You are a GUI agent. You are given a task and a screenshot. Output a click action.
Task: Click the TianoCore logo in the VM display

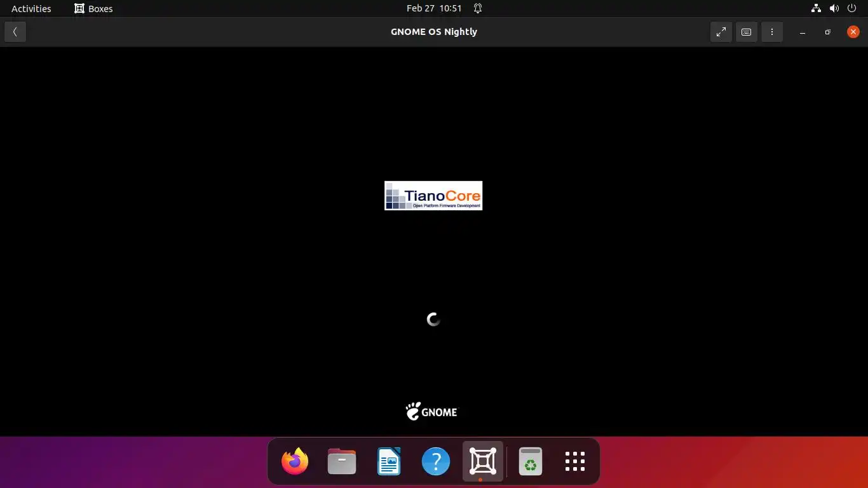[433, 196]
